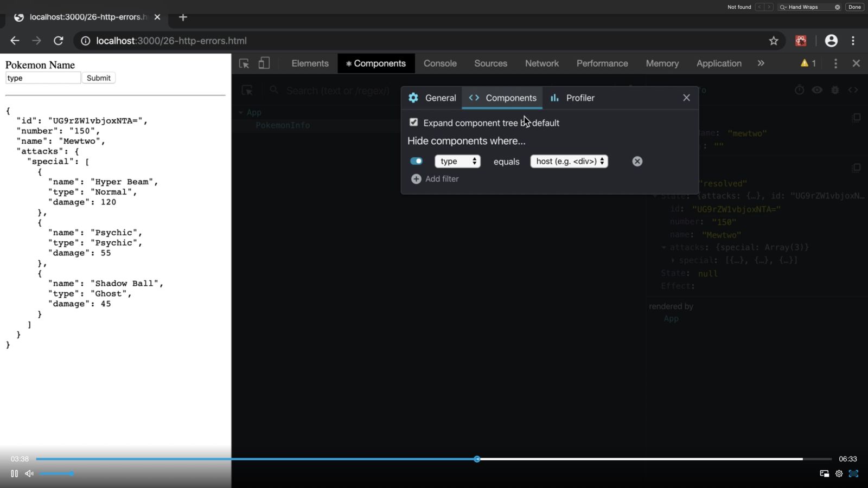This screenshot has width=868, height=488.
Task: Select the DevTools inspect element icon
Action: [x=244, y=63]
